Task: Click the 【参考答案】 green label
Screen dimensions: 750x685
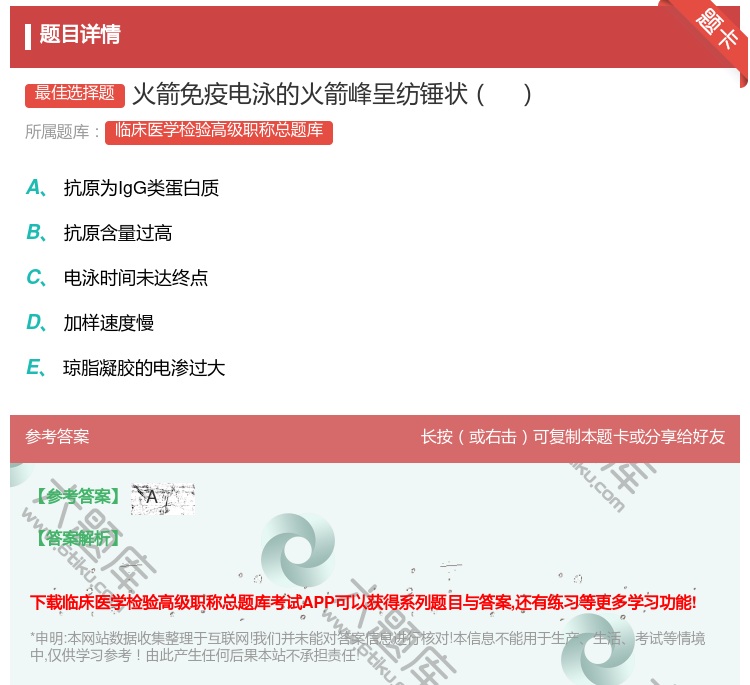Action: (79, 497)
